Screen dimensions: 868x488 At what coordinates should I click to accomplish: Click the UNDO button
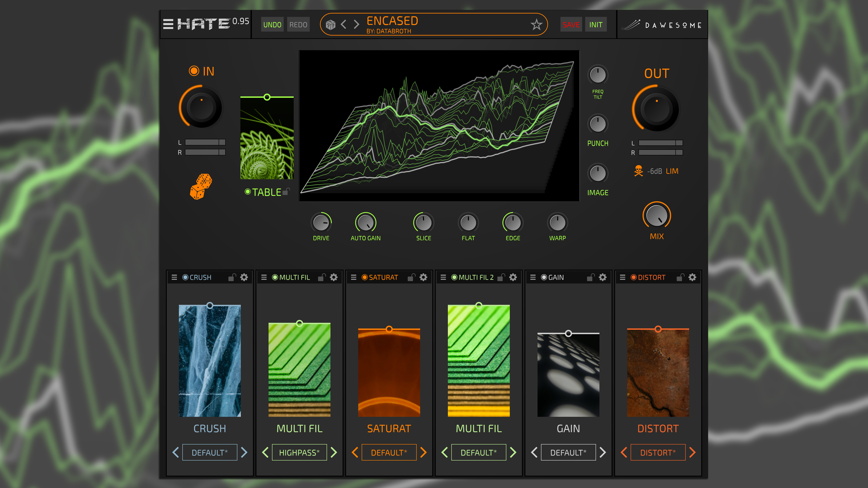tap(272, 25)
